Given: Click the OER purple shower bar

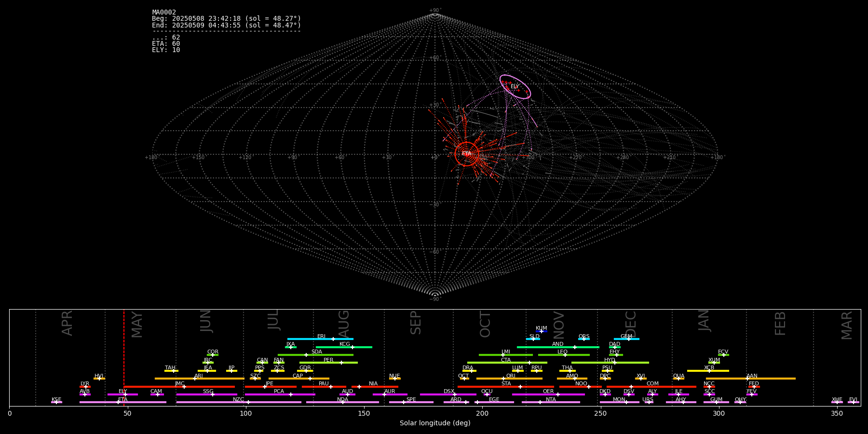Looking at the screenshot, I should 548,394.
